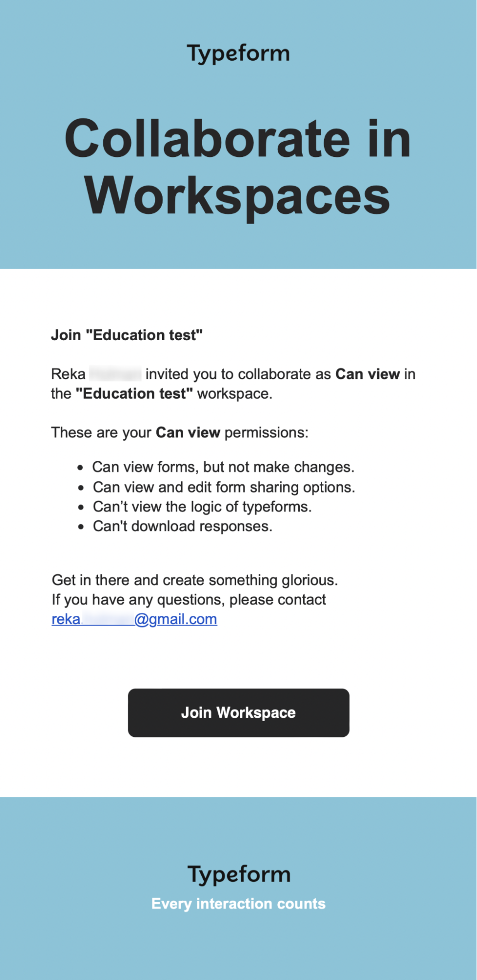Image resolution: width=477 pixels, height=980 pixels.
Task: Open the reka gmail.com email link
Action: click(134, 619)
